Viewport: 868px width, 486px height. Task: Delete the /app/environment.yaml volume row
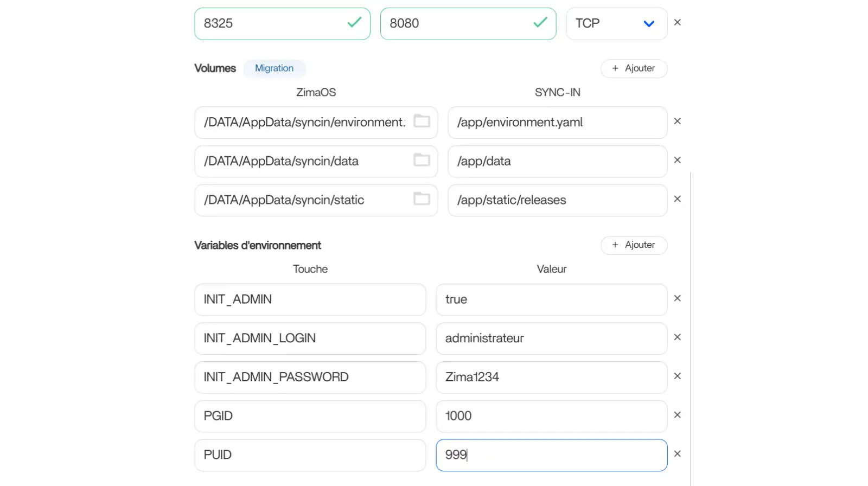click(677, 121)
